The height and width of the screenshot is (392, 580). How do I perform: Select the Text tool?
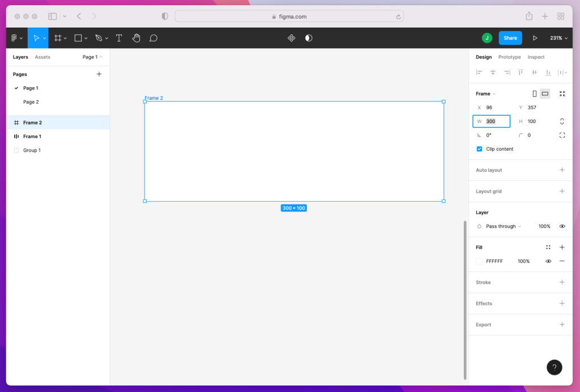[x=119, y=38]
